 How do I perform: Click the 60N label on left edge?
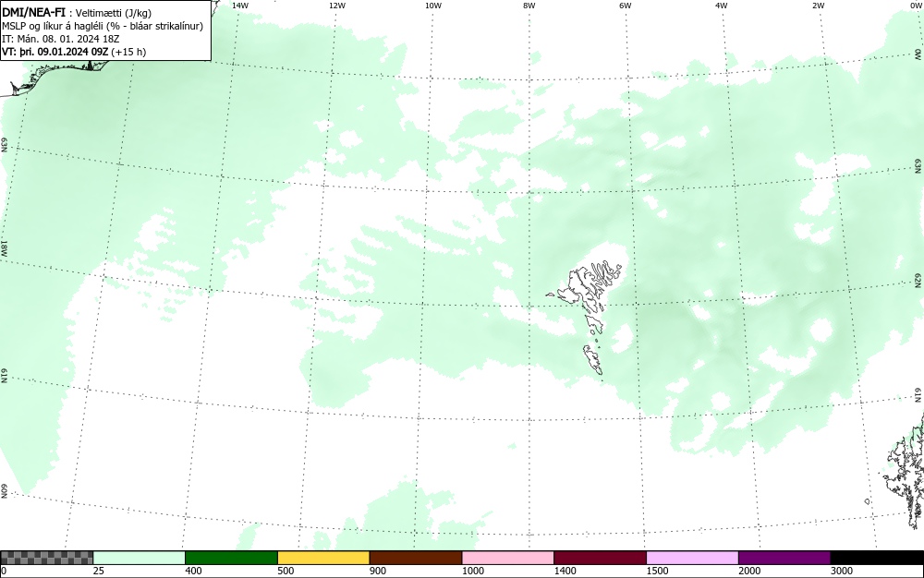[5, 491]
